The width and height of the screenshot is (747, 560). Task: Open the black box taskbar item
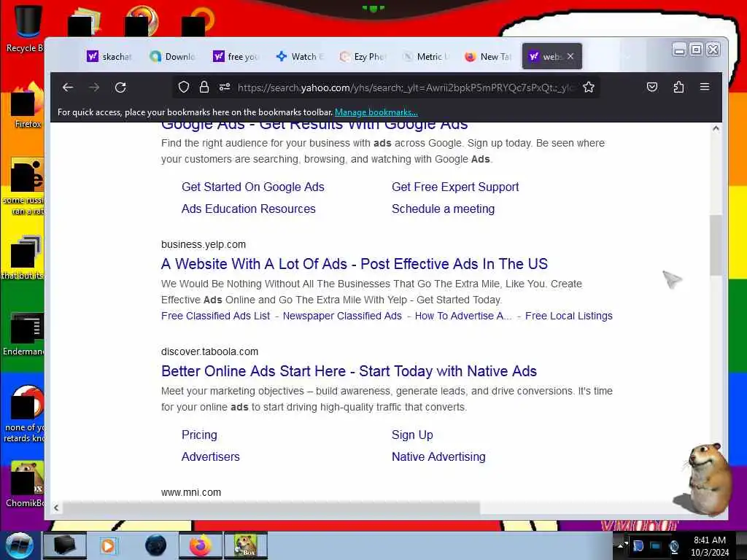(x=65, y=545)
